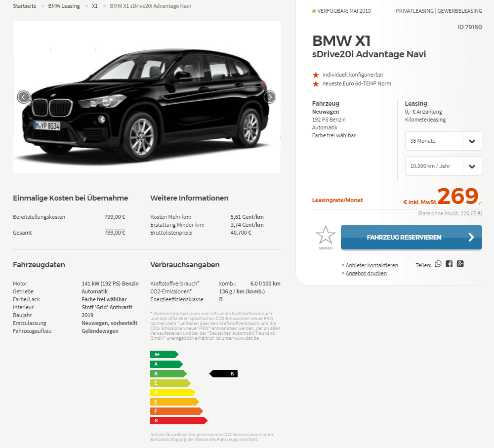Expand the lease term chevron arrow
Screen dimensions: 494x448
[x=472, y=141]
